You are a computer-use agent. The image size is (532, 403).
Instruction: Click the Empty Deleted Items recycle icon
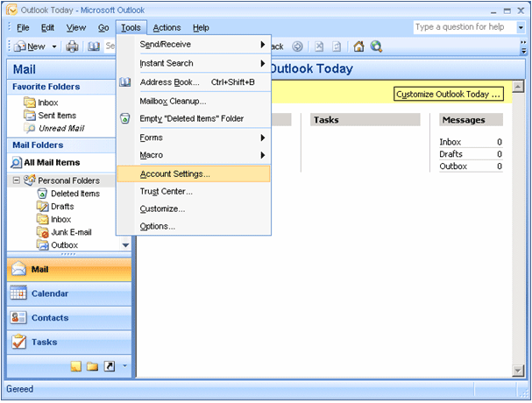pyautogui.click(x=124, y=118)
